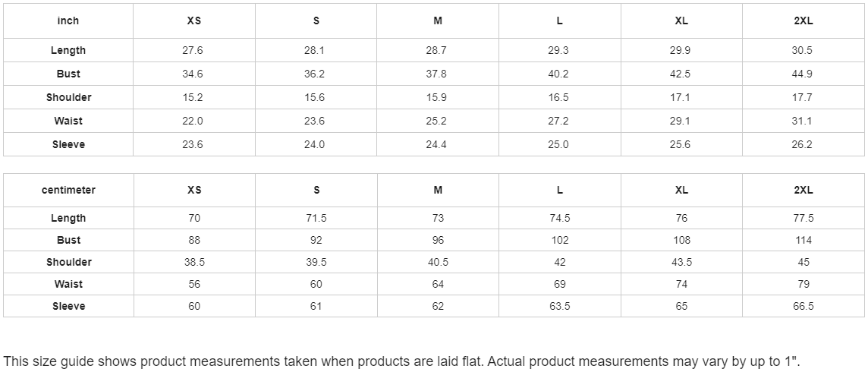Click the 'inch' table header cell
The height and width of the screenshot is (391, 868).
pyautogui.click(x=68, y=21)
